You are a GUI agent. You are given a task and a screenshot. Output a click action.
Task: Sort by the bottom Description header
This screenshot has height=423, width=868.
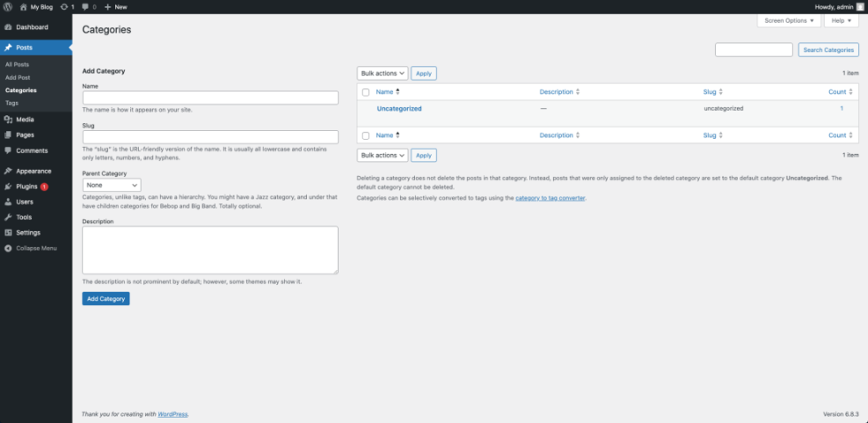557,135
